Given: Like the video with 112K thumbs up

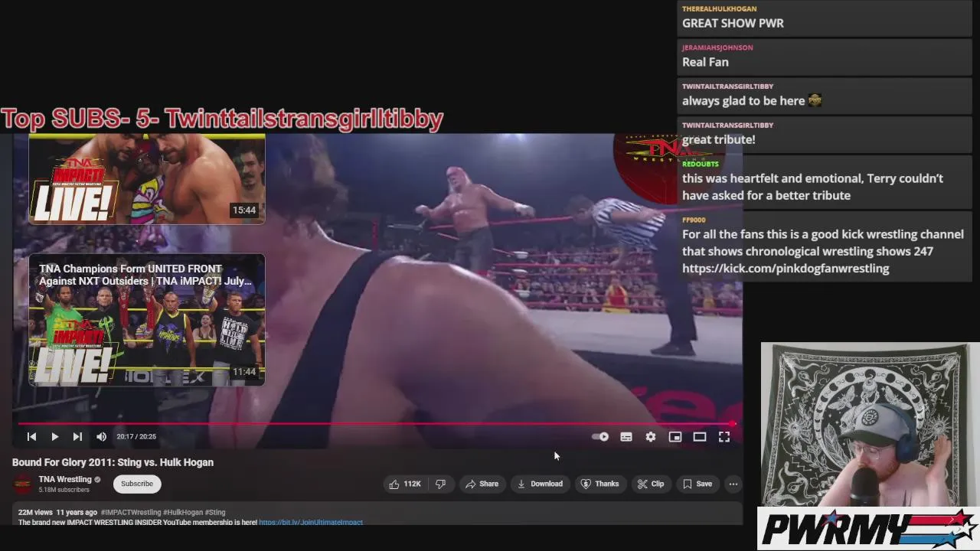Looking at the screenshot, I should coord(405,484).
